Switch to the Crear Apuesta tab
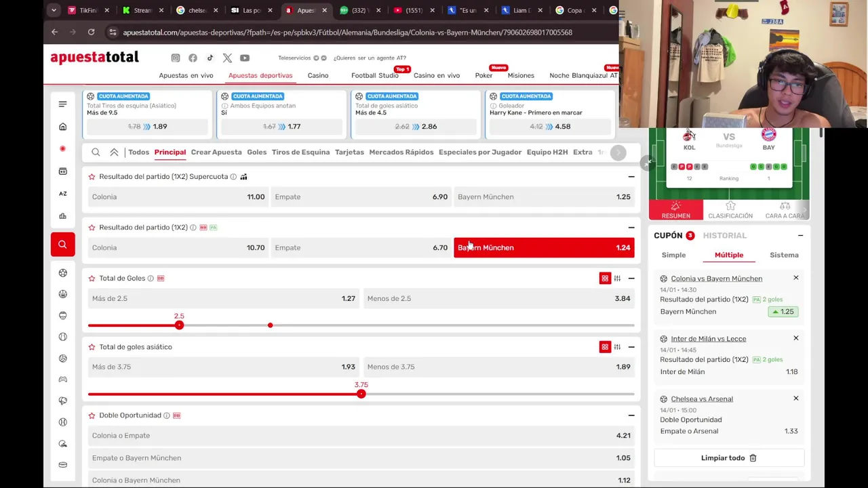Image resolution: width=868 pixels, height=488 pixels. [x=216, y=152]
